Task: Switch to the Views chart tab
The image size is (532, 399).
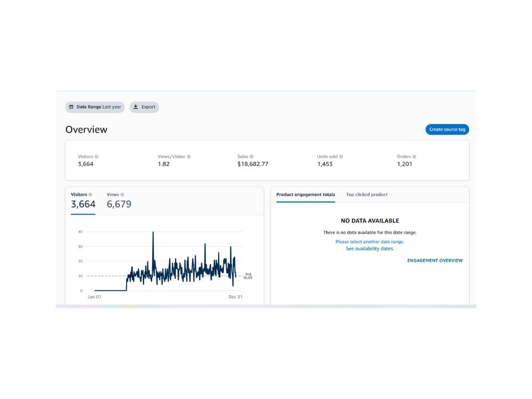Action: tap(119, 201)
